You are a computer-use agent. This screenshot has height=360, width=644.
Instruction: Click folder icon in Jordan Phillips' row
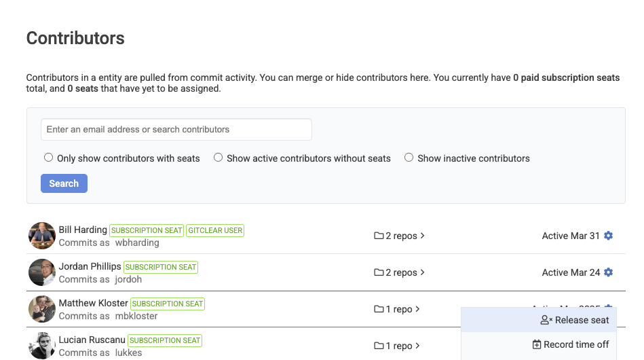[379, 272]
